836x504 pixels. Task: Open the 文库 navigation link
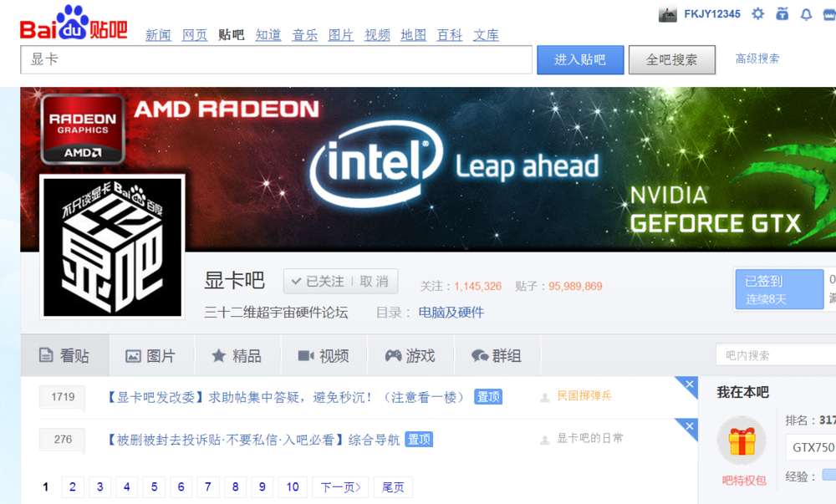[x=487, y=35]
